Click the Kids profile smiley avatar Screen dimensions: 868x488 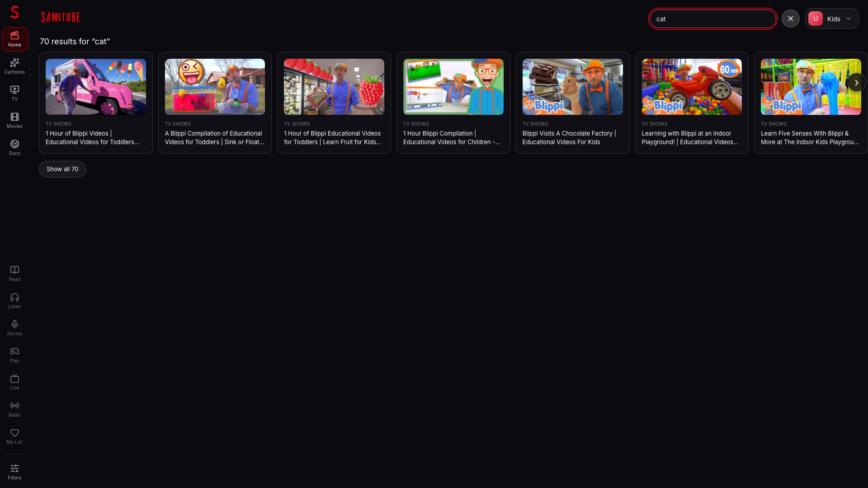[815, 19]
